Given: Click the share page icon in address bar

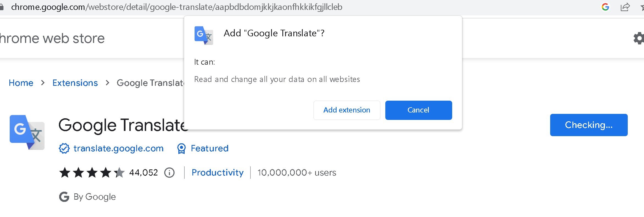Looking at the screenshot, I should click(x=625, y=7).
